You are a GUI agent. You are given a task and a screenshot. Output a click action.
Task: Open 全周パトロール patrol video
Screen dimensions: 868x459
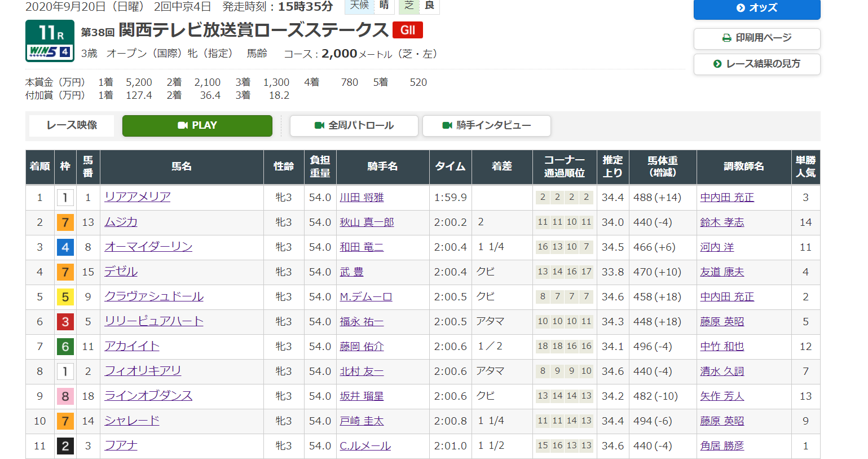[354, 125]
